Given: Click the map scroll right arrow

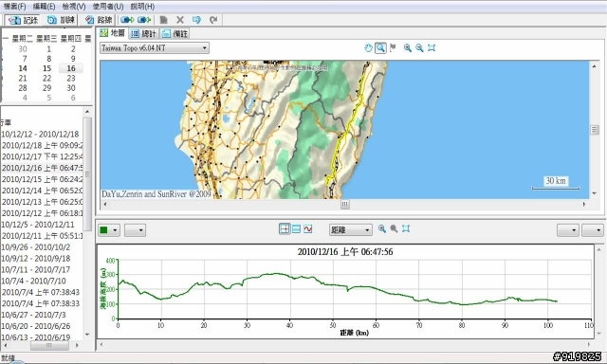Looking at the screenshot, I should 584,204.
